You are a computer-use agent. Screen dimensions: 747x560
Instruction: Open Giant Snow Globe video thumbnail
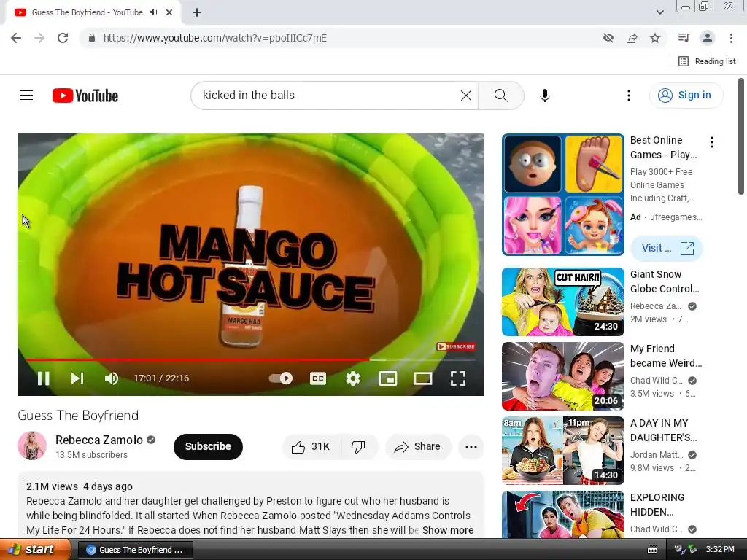pos(562,302)
